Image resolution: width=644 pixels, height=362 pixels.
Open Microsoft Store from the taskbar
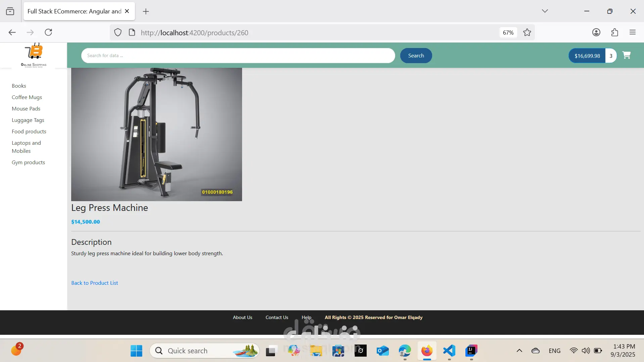338,351
